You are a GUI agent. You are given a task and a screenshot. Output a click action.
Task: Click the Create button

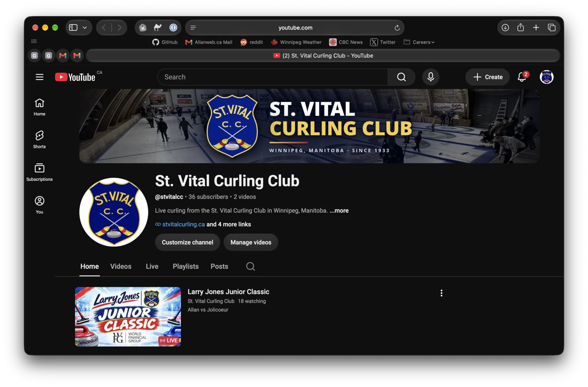(x=487, y=77)
